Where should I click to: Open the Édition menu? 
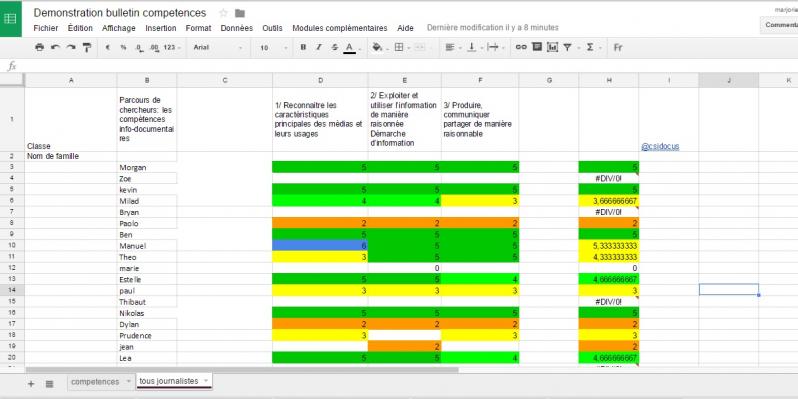tap(80, 28)
